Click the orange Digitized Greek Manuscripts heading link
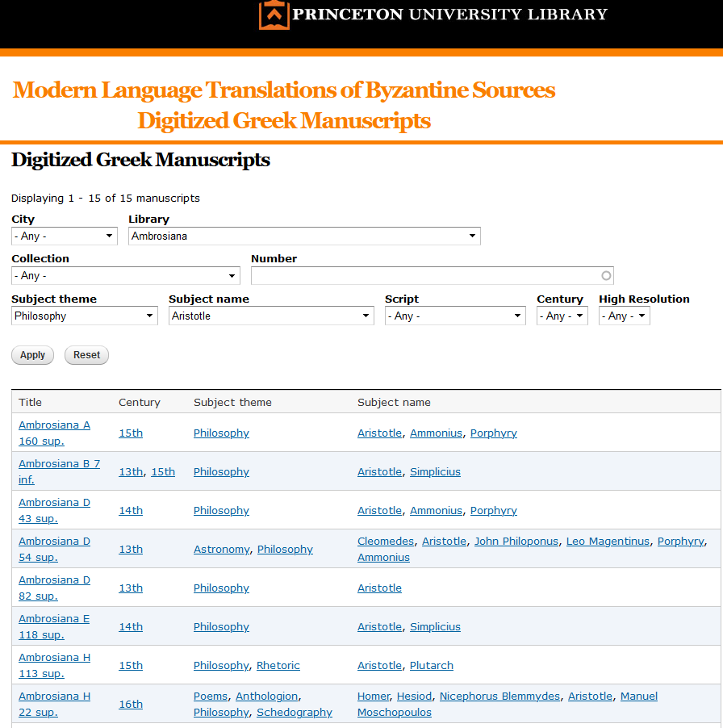The height and width of the screenshot is (728, 723). 284,121
